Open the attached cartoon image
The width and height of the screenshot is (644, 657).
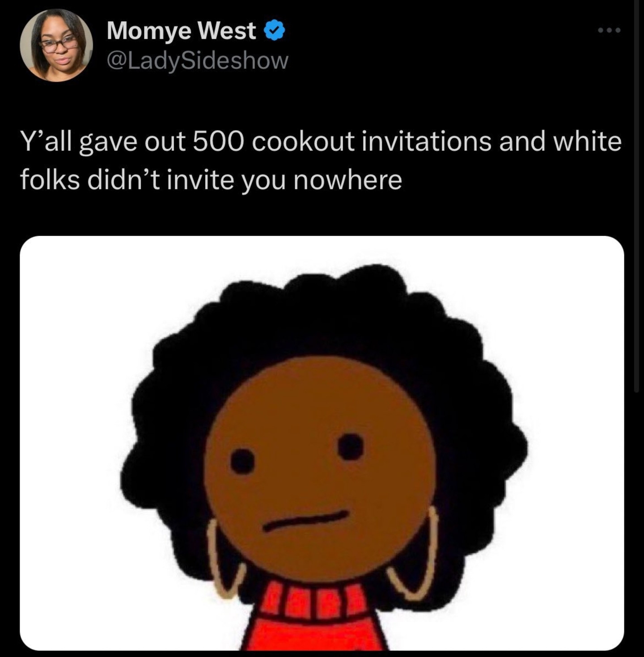pyautogui.click(x=322, y=443)
